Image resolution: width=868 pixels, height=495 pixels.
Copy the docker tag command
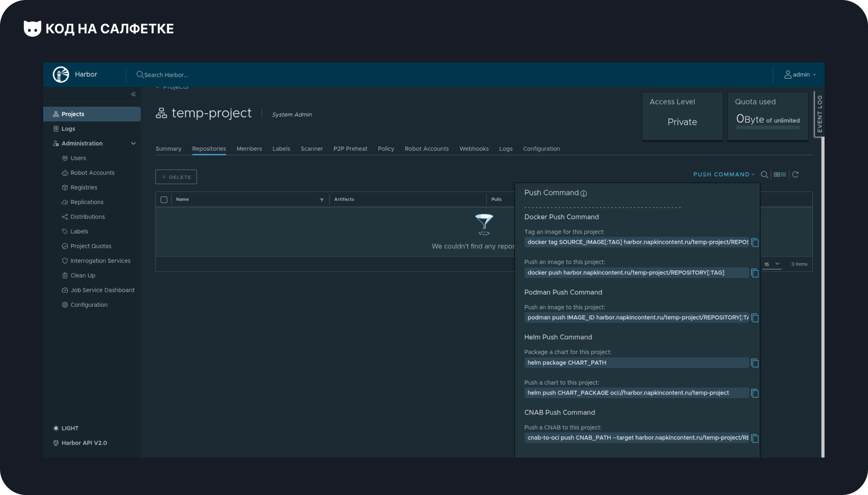(x=755, y=243)
